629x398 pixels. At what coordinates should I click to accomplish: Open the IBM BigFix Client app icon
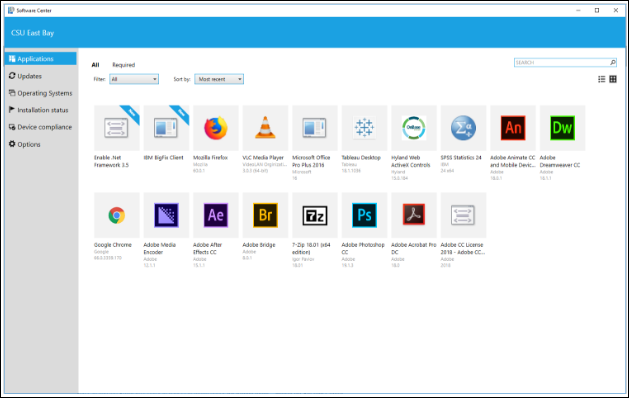(x=166, y=128)
